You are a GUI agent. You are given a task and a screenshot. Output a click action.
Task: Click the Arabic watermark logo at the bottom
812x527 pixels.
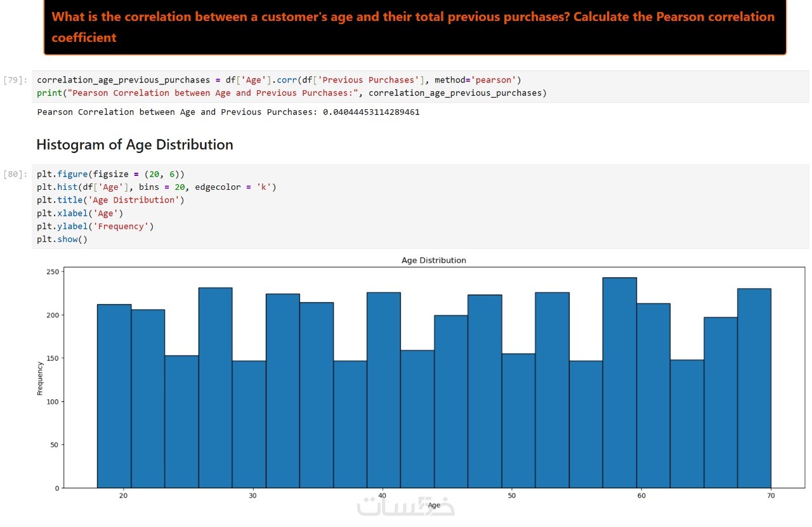click(406, 506)
